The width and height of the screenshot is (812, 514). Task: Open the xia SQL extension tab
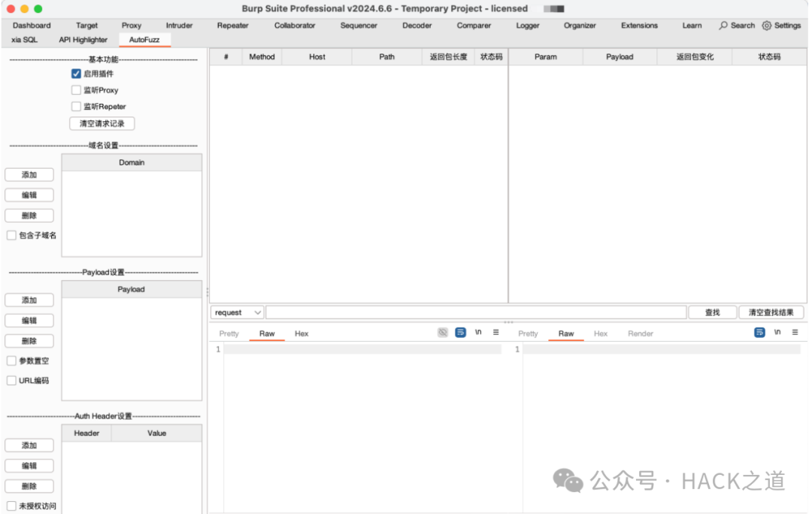[x=24, y=40]
